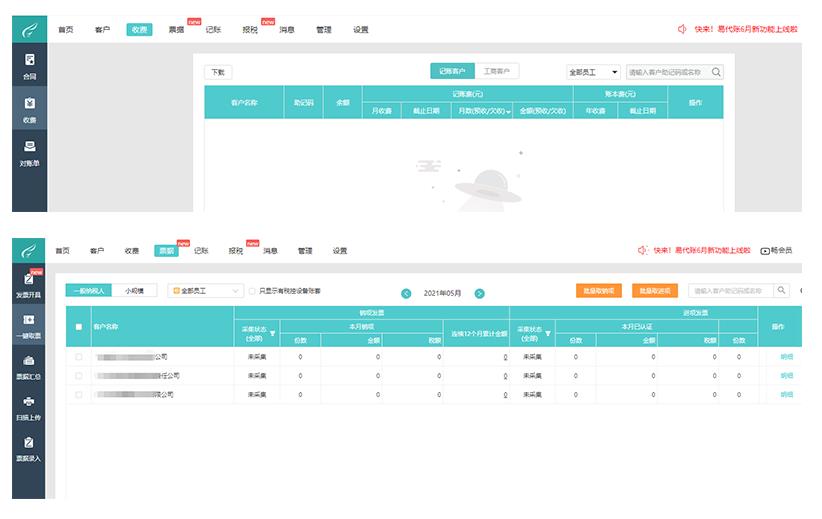The width and height of the screenshot is (822, 519).
Task: Click the orange 批量取进项 button
Action: click(655, 291)
